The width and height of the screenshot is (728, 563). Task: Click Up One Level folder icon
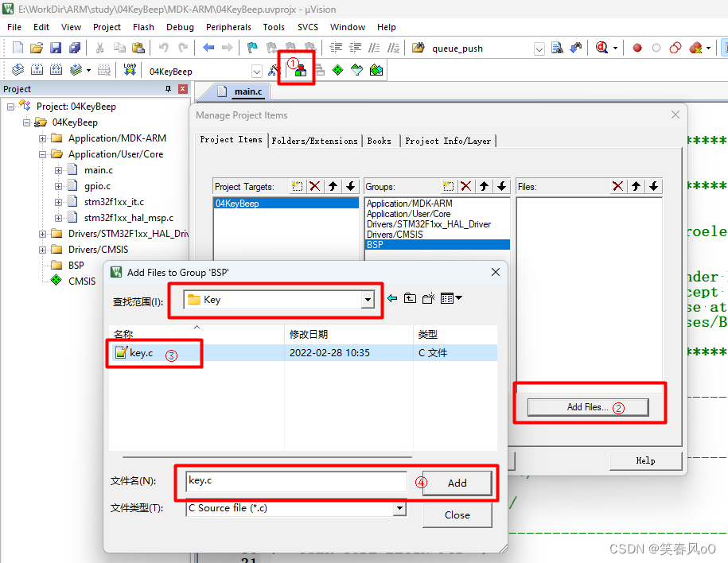pos(410,298)
